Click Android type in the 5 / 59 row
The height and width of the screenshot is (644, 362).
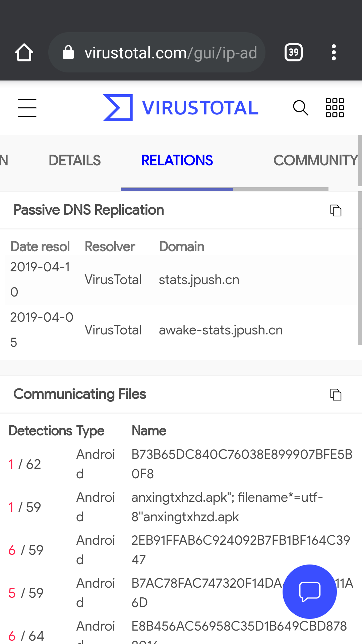(x=96, y=593)
